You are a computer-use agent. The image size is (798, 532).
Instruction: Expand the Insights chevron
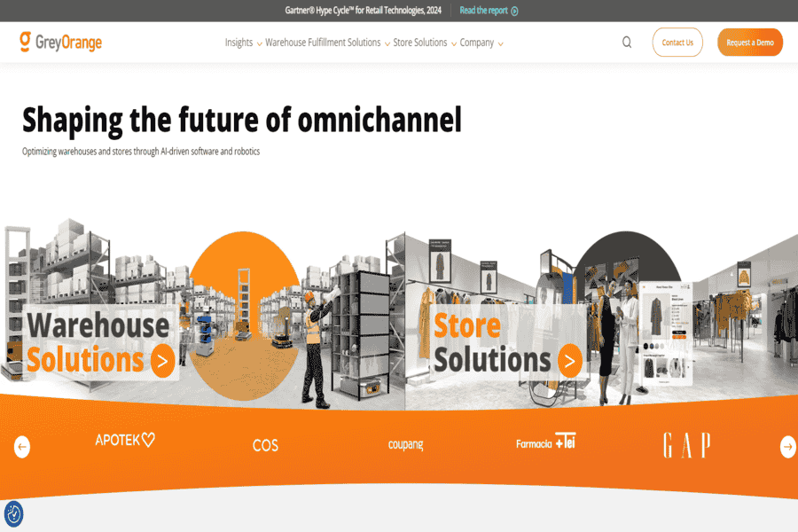(x=260, y=44)
